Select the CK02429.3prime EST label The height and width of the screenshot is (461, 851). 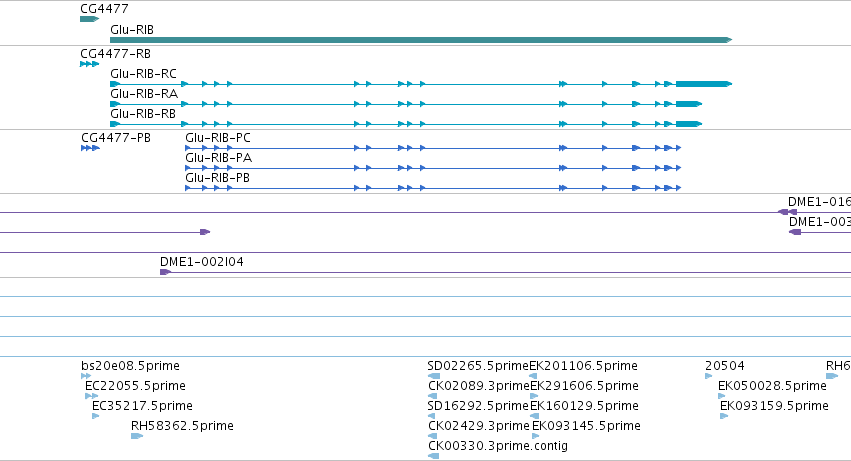[479, 426]
